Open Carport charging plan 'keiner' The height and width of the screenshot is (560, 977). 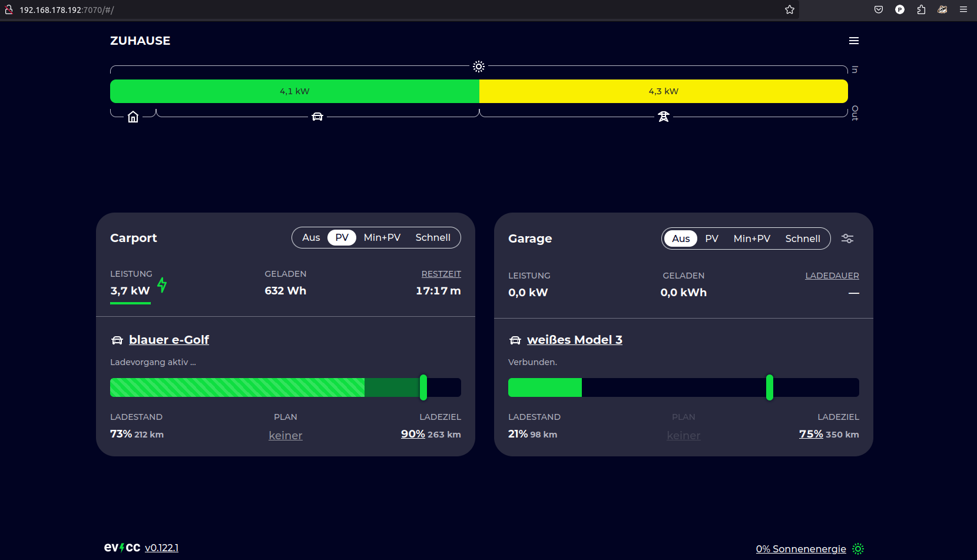[286, 435]
